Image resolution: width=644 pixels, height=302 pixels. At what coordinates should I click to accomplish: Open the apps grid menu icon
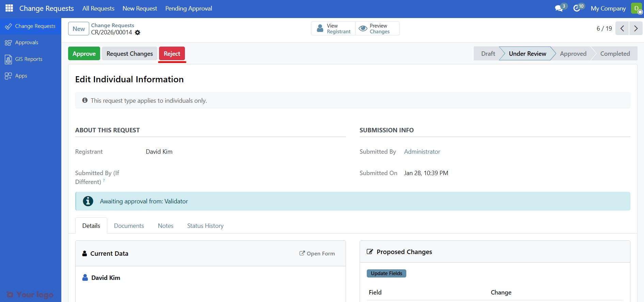click(x=9, y=8)
